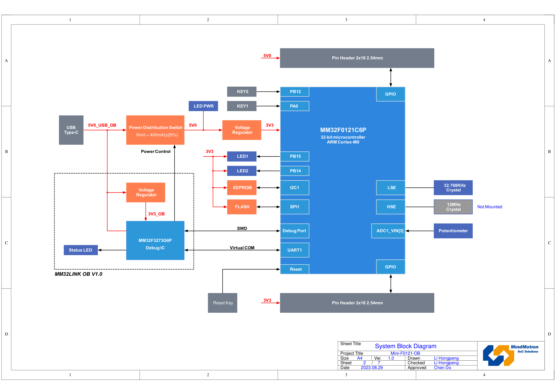Click the Power Distribution Switch block

coord(155,130)
